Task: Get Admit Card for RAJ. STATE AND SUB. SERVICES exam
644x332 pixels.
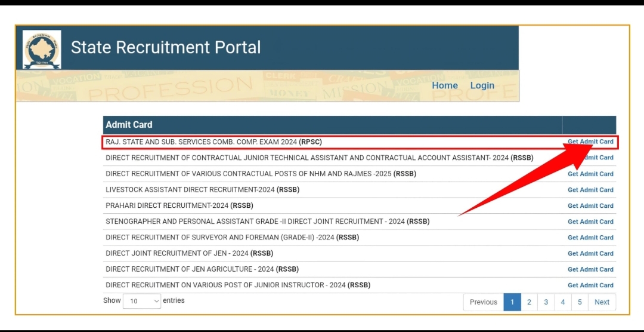Action: point(590,142)
